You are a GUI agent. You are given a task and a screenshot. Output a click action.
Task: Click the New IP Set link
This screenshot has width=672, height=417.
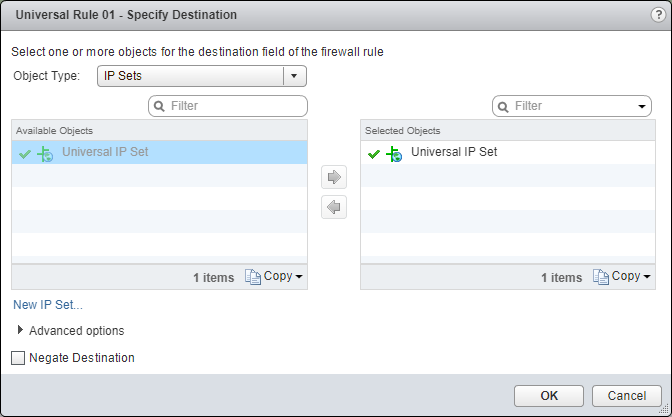[48, 305]
